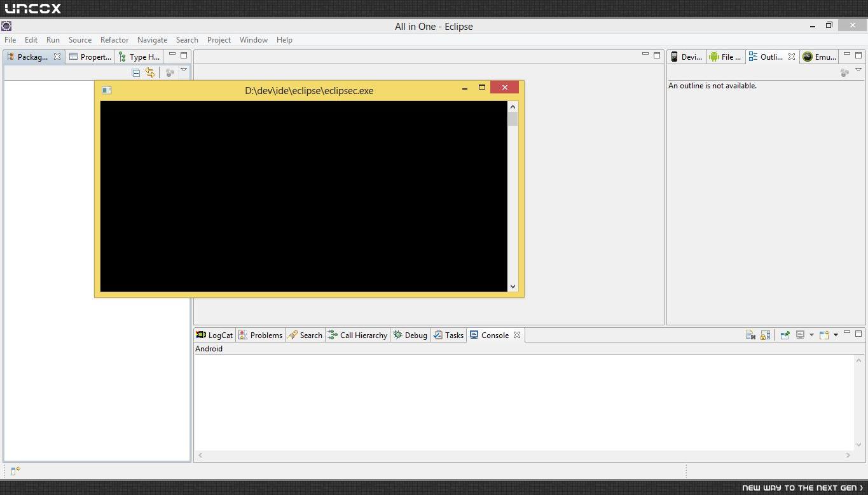Open the Emulator Control tab
The height and width of the screenshot is (495, 868).
(820, 57)
